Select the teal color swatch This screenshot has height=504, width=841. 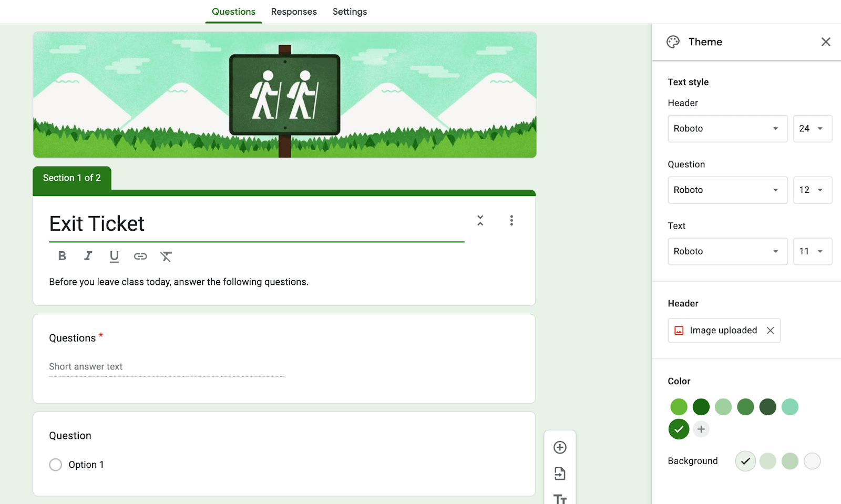(789, 407)
